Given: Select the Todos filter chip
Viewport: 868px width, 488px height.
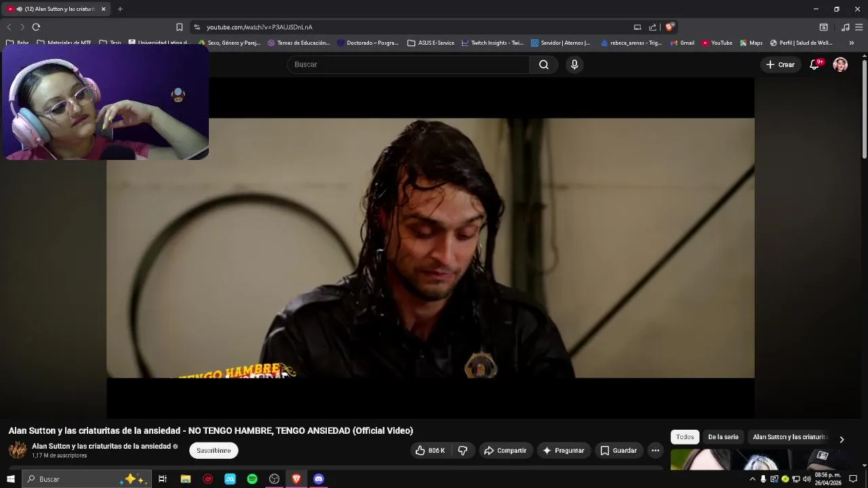Looking at the screenshot, I should coord(685,437).
